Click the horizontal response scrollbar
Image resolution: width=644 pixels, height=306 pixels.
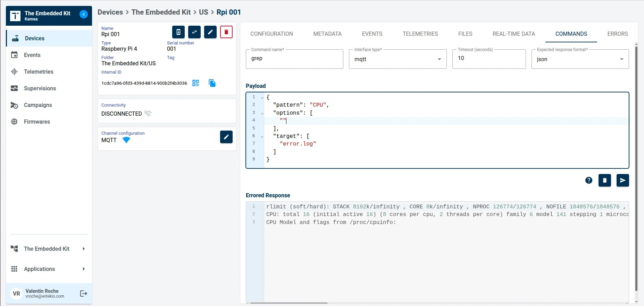point(289,303)
